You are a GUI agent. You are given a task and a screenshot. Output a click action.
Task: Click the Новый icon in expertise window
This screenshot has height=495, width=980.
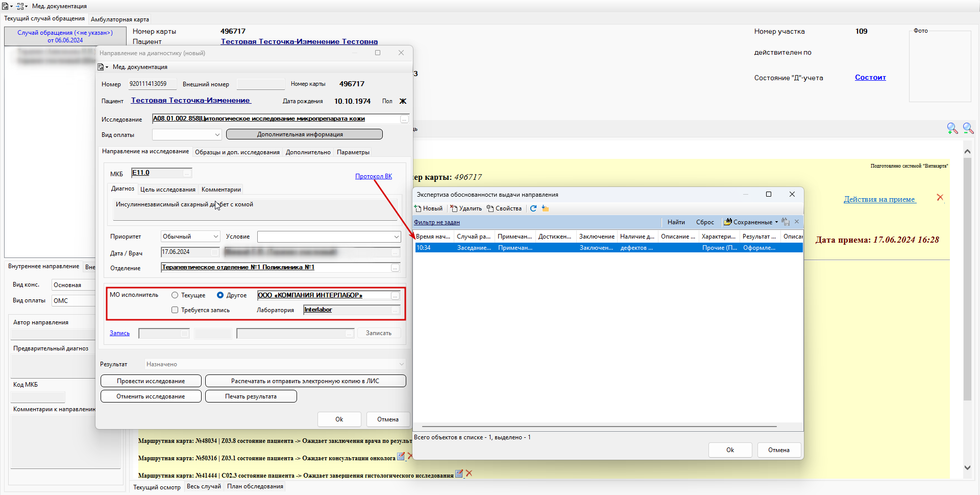coord(418,208)
